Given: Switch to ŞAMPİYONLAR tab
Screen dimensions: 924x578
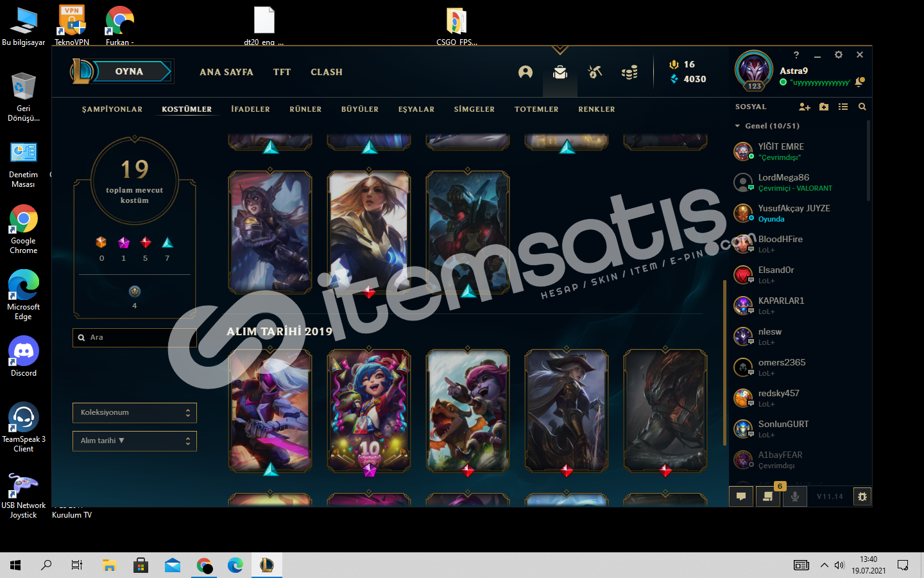Looking at the screenshot, I should 112,109.
